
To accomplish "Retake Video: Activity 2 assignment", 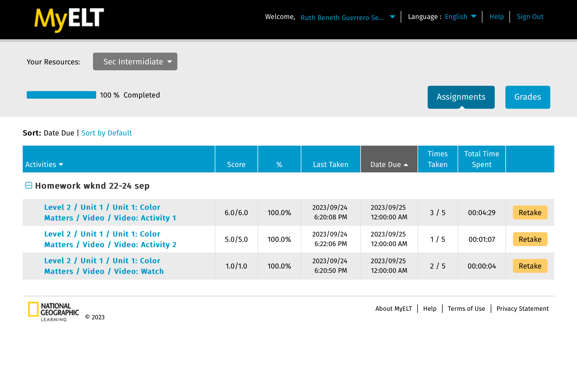I will pos(530,239).
